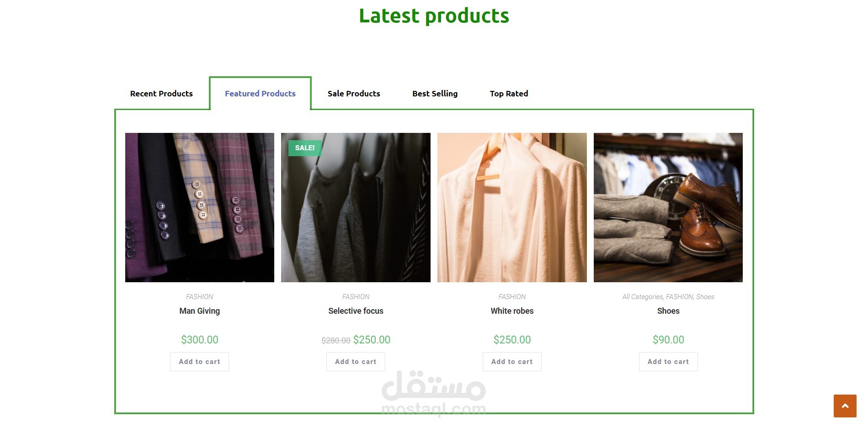Select the Featured Products tab
The image size is (868, 427).
pos(260,94)
